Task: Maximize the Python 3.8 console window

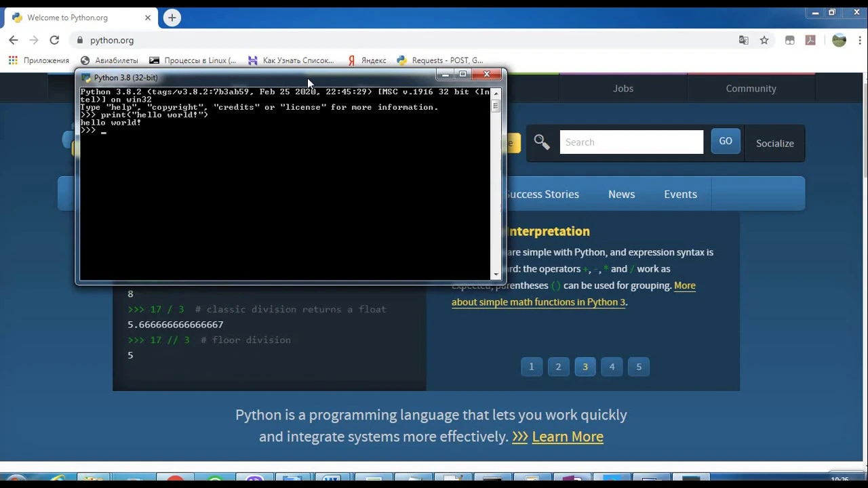Action: 463,75
